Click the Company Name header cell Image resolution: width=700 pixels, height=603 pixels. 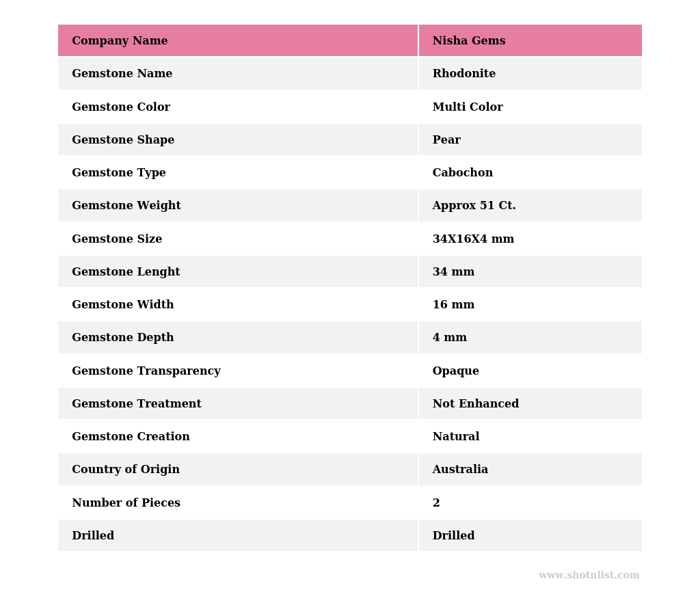pyautogui.click(x=120, y=41)
